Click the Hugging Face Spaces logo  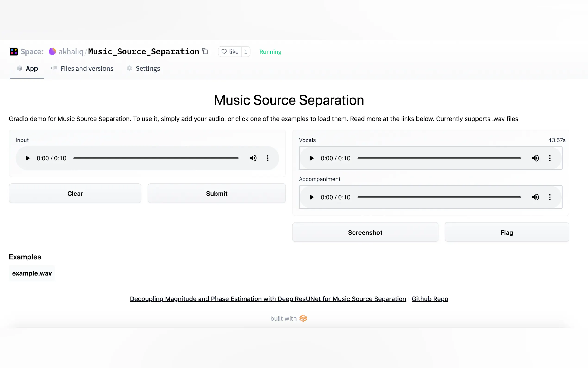(x=14, y=51)
